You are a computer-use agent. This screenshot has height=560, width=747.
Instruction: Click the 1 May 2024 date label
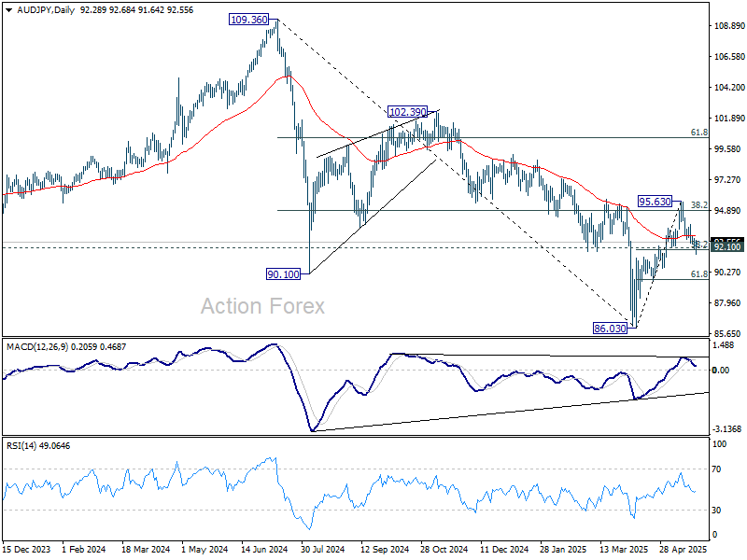204,549
